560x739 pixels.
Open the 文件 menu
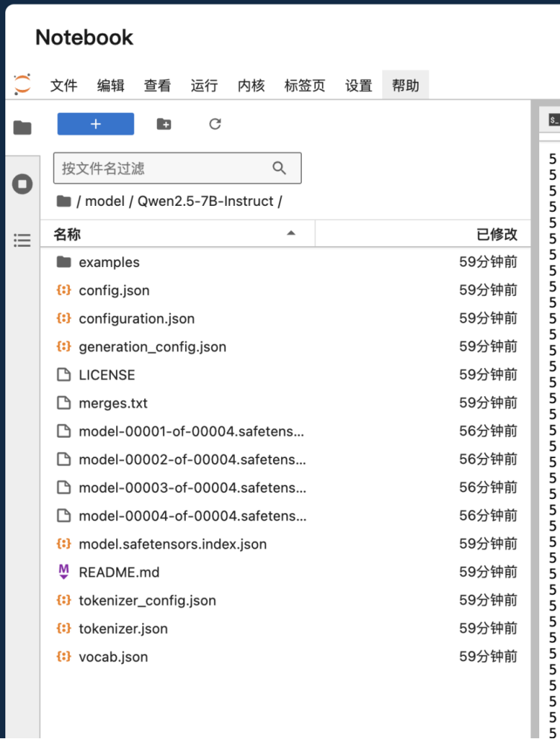[x=64, y=85]
